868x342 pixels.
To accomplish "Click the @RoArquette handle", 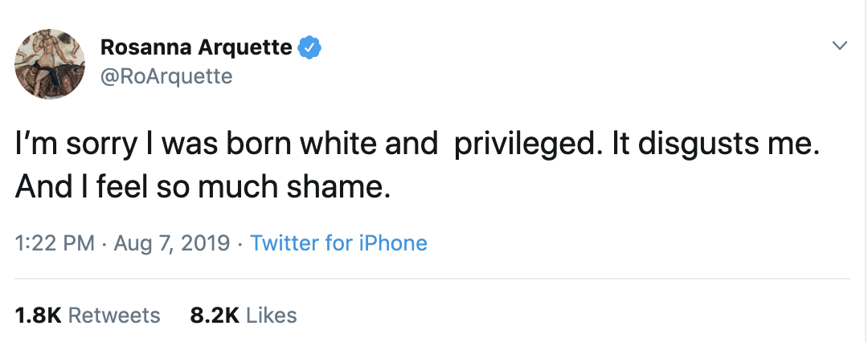I will 166,76.
